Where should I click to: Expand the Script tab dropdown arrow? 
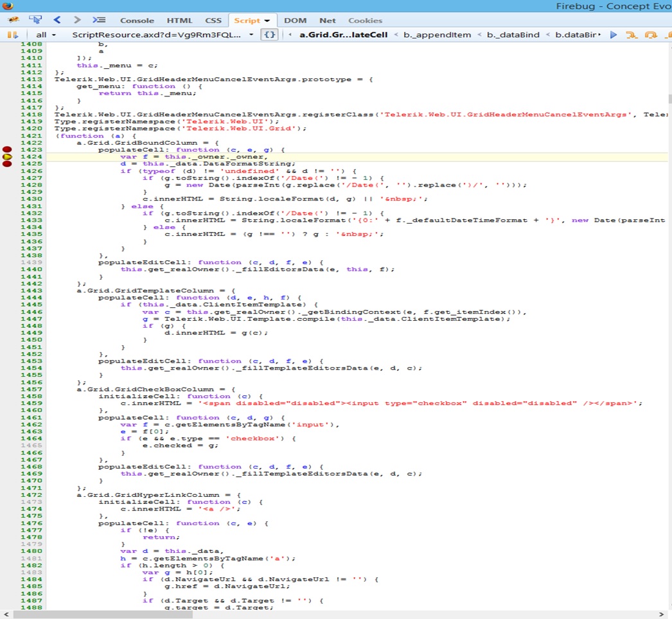tap(267, 21)
